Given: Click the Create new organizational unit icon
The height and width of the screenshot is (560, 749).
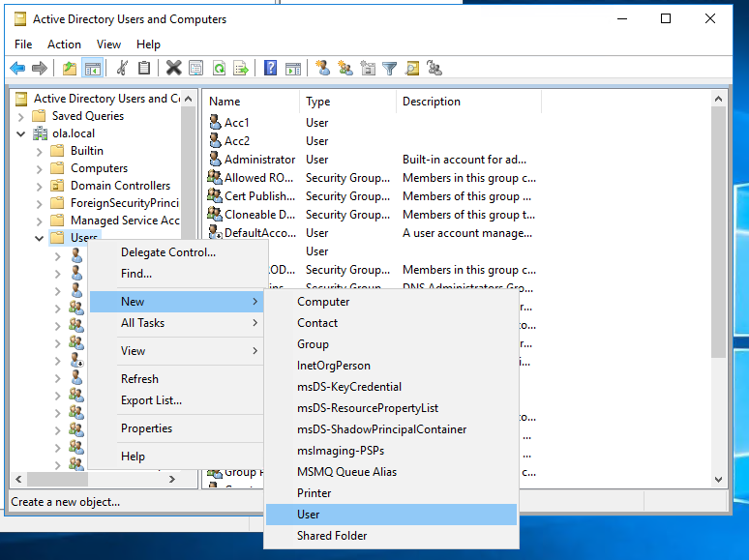Looking at the screenshot, I should click(x=368, y=69).
